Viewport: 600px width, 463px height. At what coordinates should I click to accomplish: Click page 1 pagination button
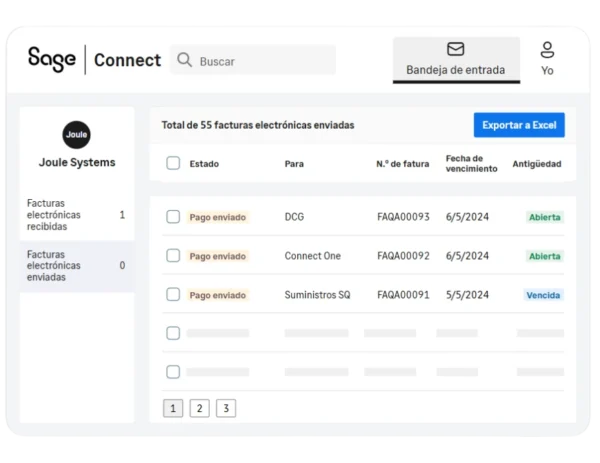pos(173,408)
